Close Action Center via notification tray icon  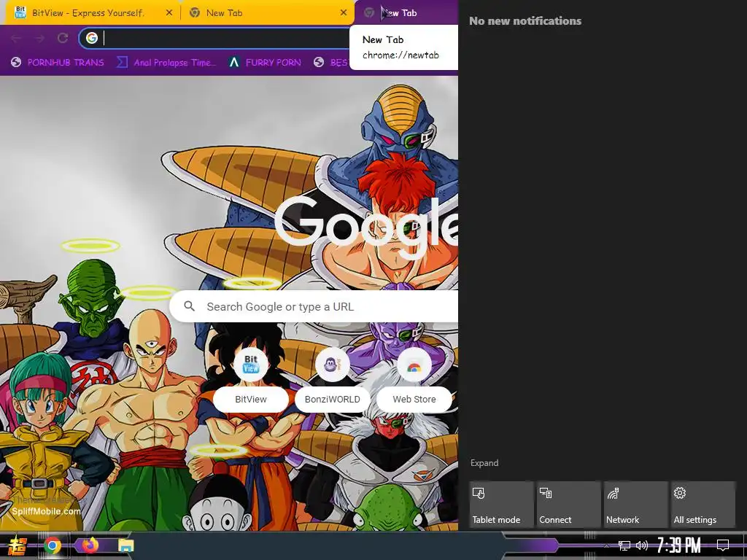click(723, 545)
